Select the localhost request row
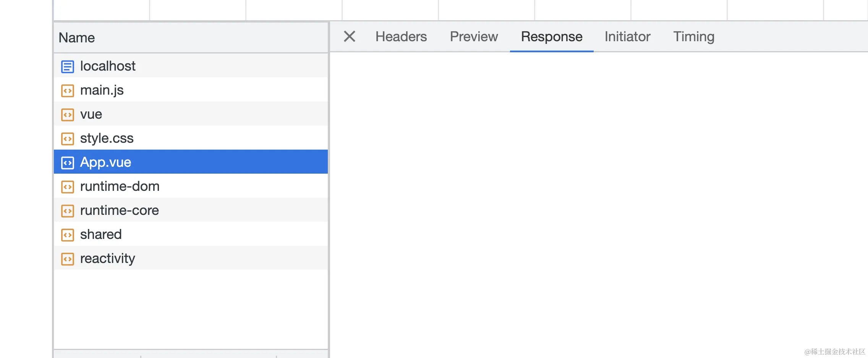Image resolution: width=868 pixels, height=358 pixels. click(x=191, y=66)
